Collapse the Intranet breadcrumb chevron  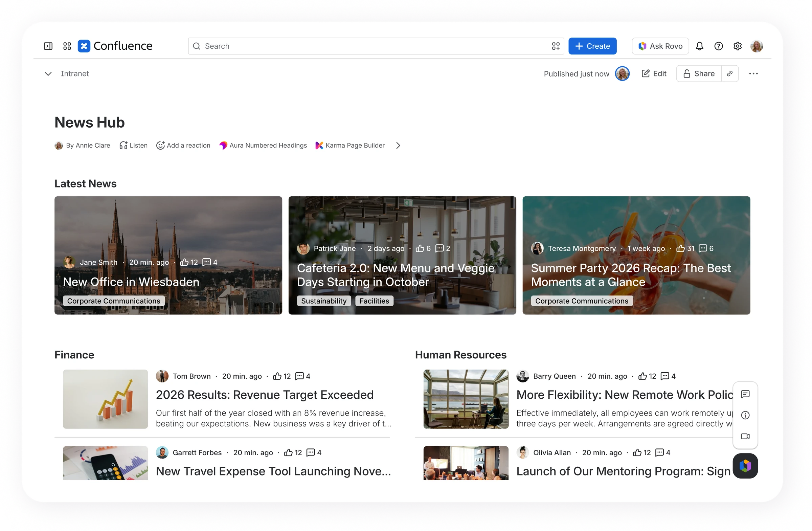(48, 74)
